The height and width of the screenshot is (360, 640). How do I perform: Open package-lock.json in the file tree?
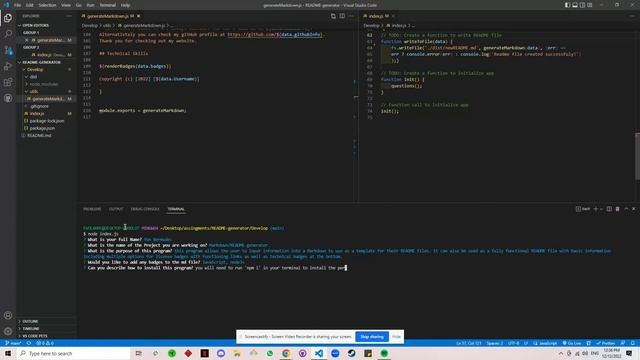click(x=47, y=121)
